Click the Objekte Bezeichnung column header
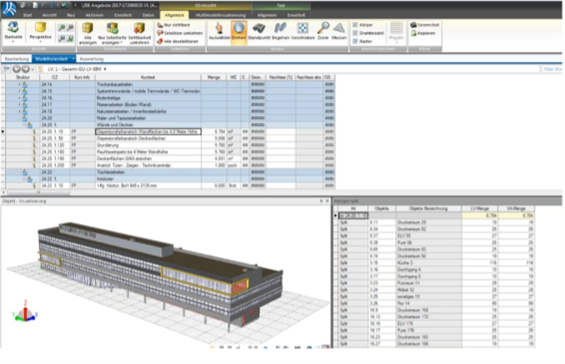 tap(428, 208)
